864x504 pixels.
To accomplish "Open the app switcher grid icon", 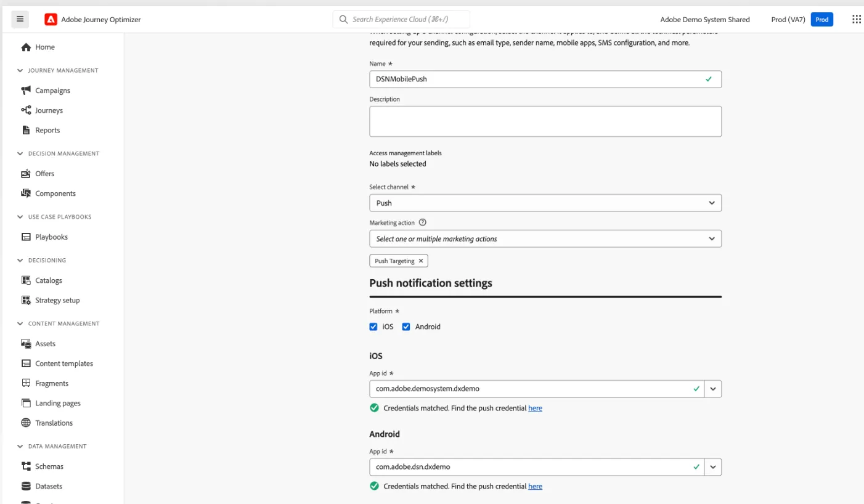I will pos(856,20).
